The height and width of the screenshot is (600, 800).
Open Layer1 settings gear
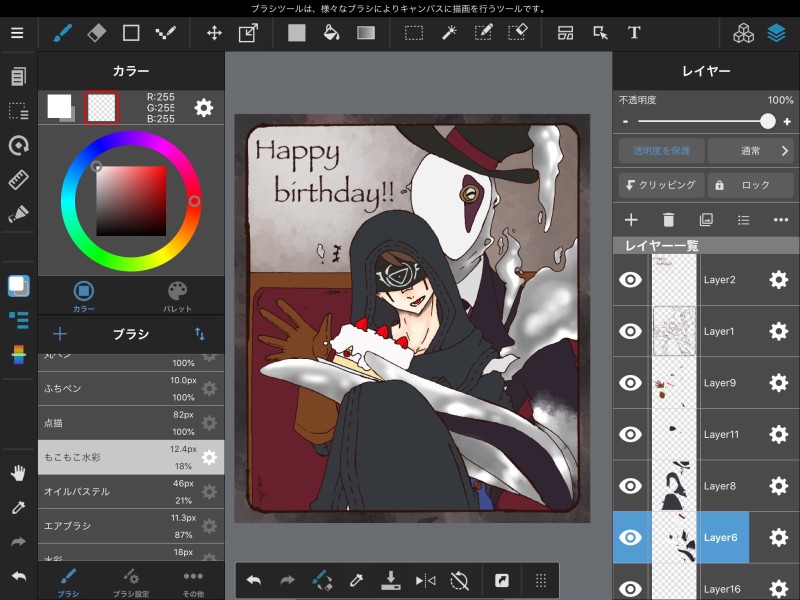pos(779,331)
